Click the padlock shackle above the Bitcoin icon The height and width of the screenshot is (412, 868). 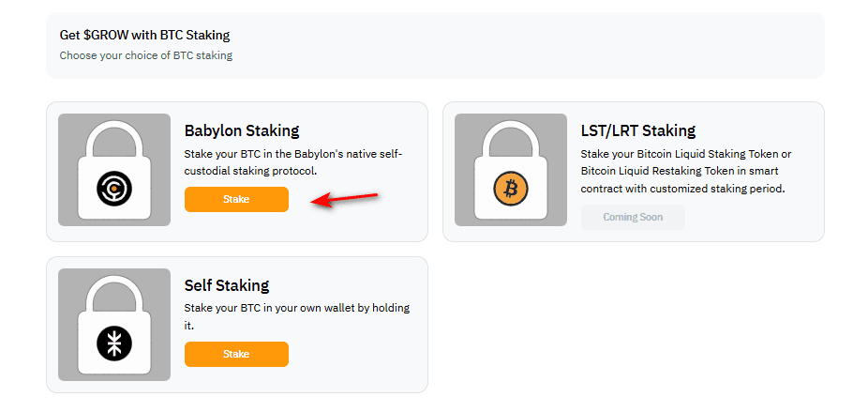coord(510,139)
